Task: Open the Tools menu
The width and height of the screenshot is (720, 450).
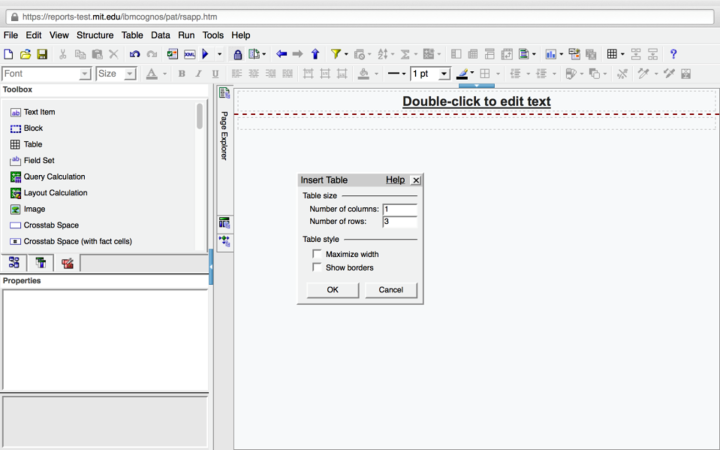Action: point(213,35)
